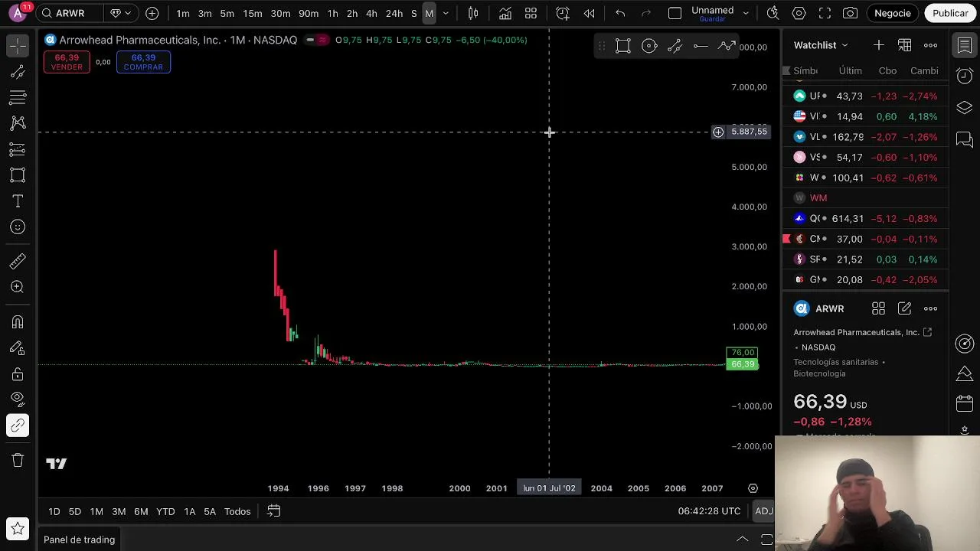Select the text annotation tool

pos(18,201)
